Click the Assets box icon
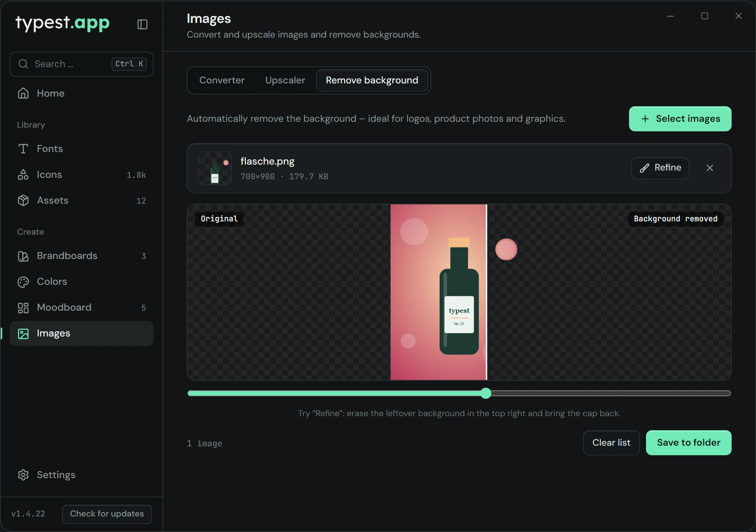Viewport: 756px width, 532px height. (23, 200)
